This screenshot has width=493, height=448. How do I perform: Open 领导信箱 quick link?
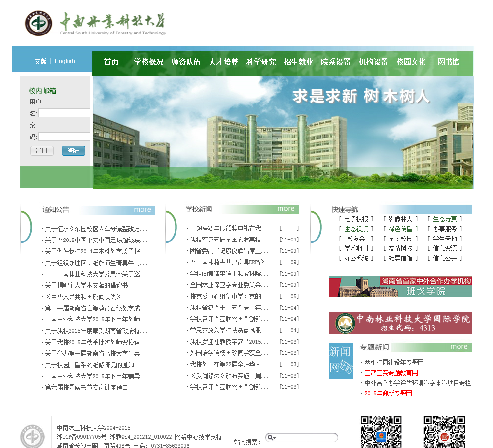click(400, 258)
